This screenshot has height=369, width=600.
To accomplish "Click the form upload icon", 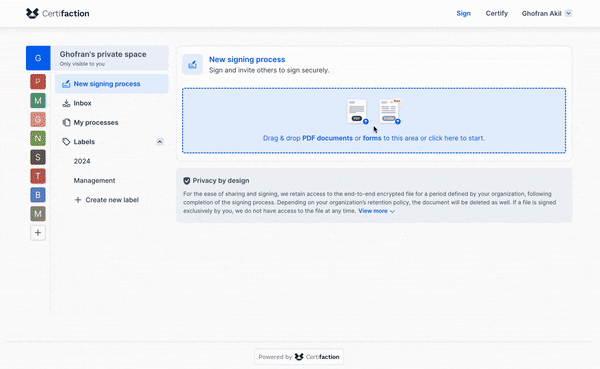I will 390,112.
